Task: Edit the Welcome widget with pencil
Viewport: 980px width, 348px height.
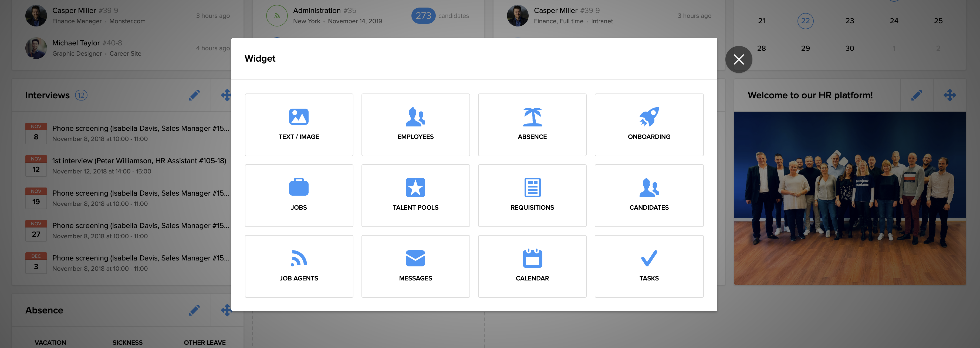Action: 917,95
